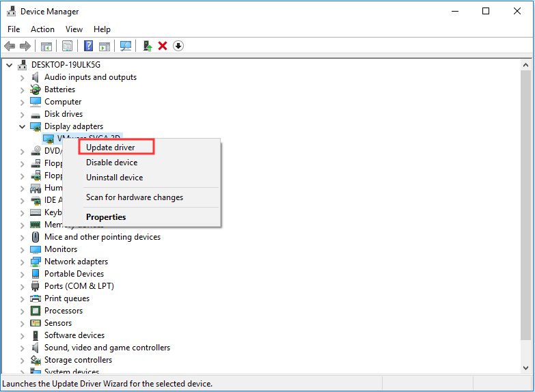Select the Sensors tree label
Screen dimensions: 535x392
pyautogui.click(x=58, y=323)
